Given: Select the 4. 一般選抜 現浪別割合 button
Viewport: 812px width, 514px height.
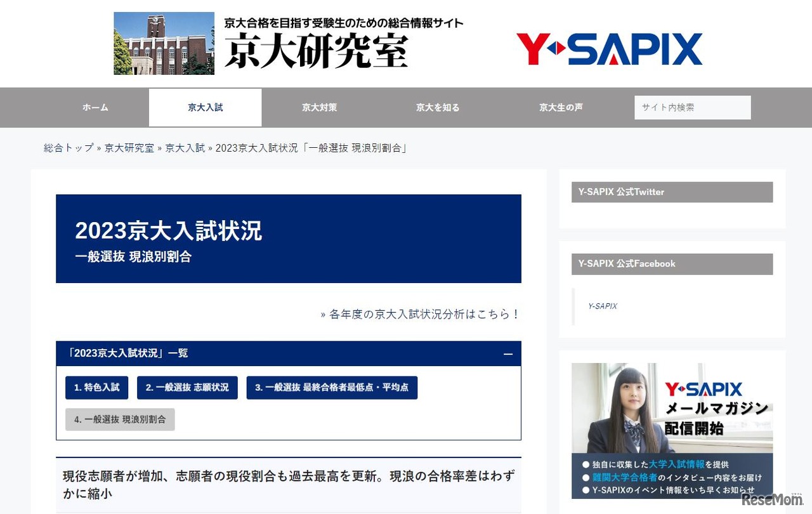Looking at the screenshot, I should tap(120, 419).
